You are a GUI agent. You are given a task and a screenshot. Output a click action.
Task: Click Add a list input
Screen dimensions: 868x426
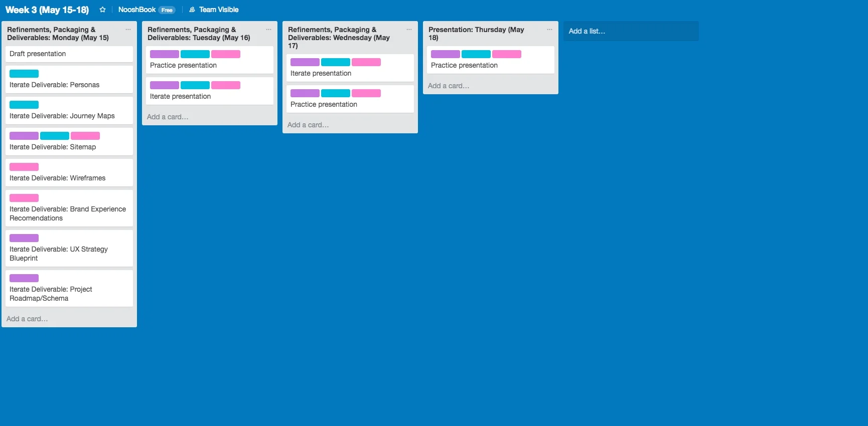(631, 31)
